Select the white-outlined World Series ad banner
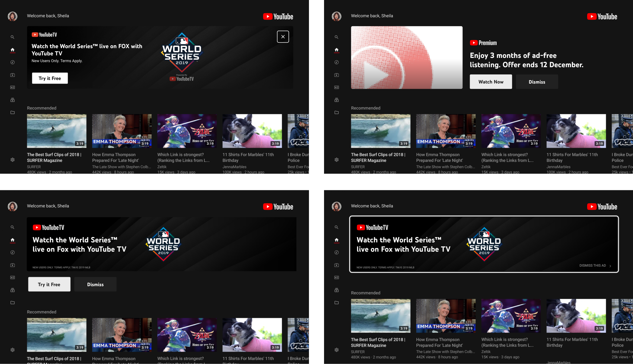Screen dimensions: 633x364 coord(484,244)
